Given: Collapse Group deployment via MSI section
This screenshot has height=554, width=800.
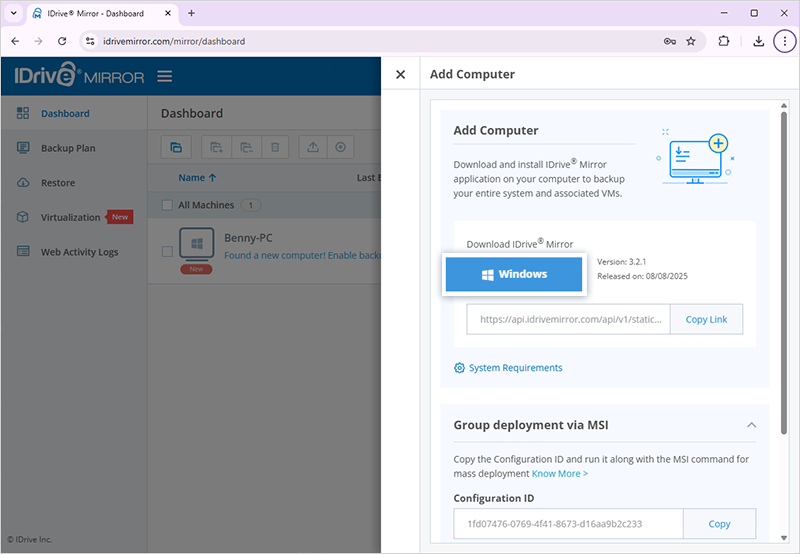Looking at the screenshot, I should (x=751, y=425).
